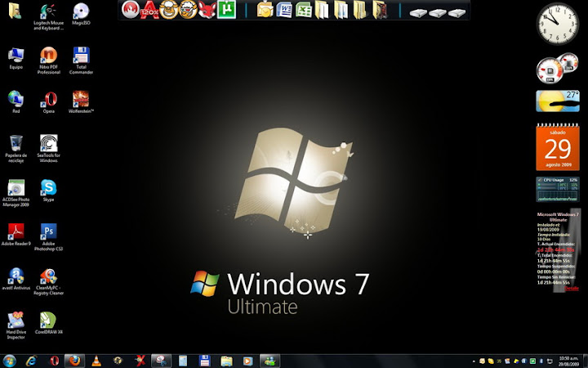Click the Bluetooth tray icon
This screenshot has width=588, height=368.
(x=541, y=361)
